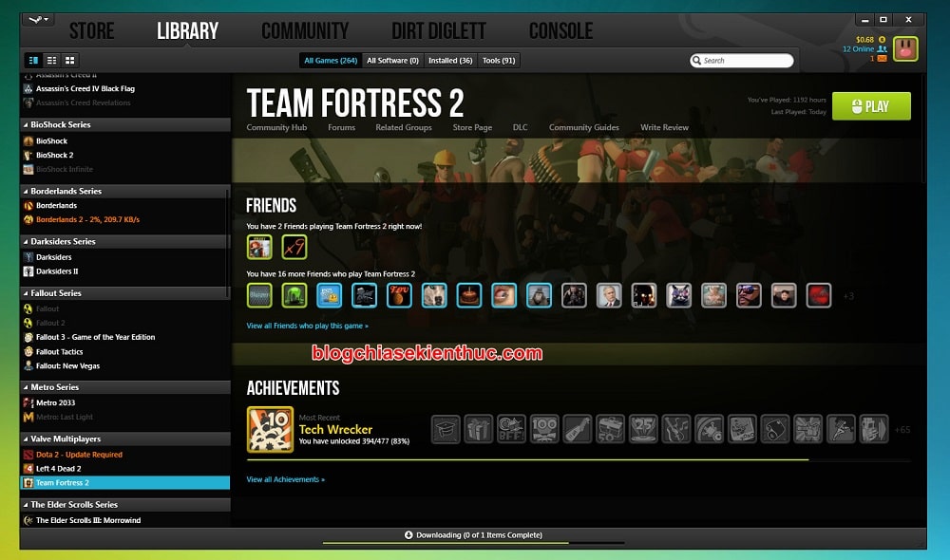Collapse the Darksiders Series category
The image size is (950, 560).
(x=26, y=241)
